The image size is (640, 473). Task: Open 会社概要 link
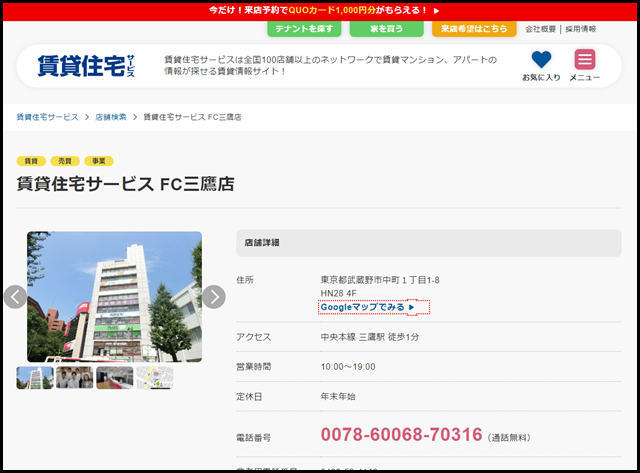540,29
